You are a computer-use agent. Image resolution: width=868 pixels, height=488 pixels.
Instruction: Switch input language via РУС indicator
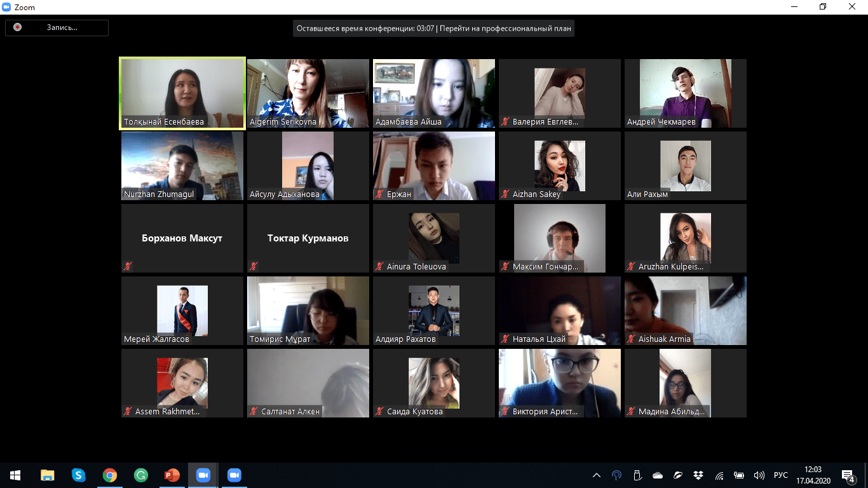coord(780,475)
